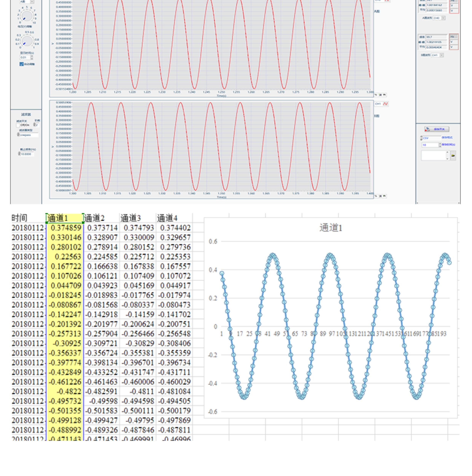Click the folder browse icon for save path
472x476 pixels.
(x=453, y=156)
